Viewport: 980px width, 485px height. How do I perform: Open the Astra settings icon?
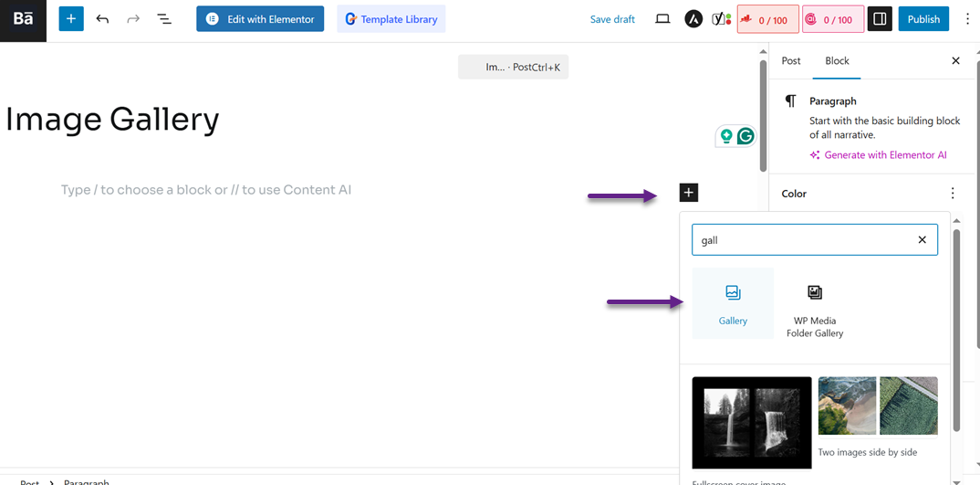point(693,19)
